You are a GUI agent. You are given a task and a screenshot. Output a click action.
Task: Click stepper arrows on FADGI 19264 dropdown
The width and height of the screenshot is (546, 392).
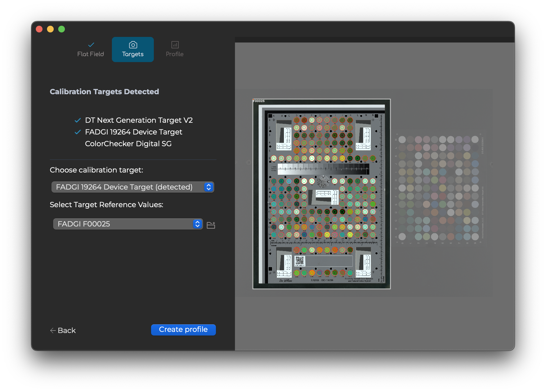point(208,187)
